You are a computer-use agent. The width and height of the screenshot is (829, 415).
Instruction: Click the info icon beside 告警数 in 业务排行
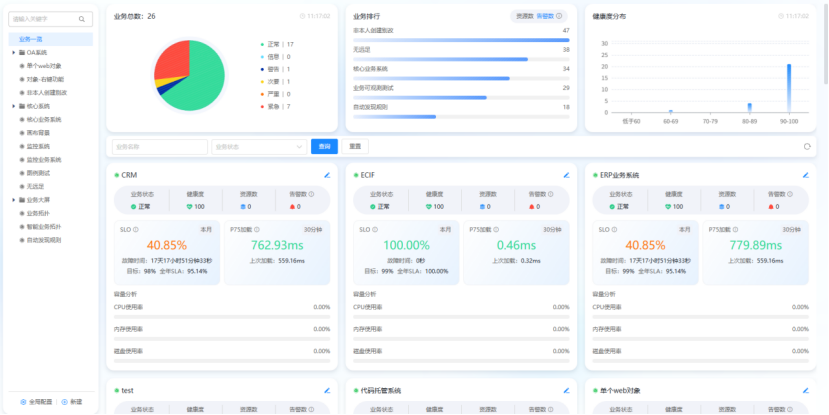click(559, 16)
